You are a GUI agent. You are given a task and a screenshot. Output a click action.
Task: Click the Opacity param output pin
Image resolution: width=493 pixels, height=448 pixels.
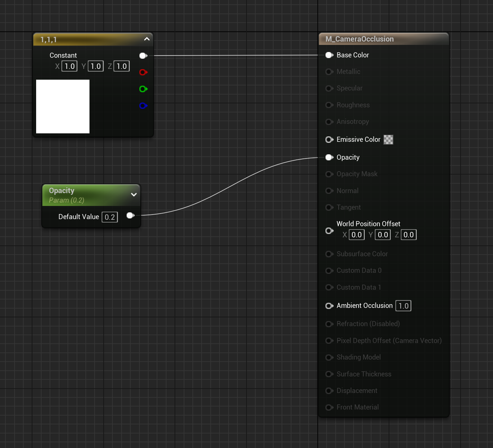(131, 215)
